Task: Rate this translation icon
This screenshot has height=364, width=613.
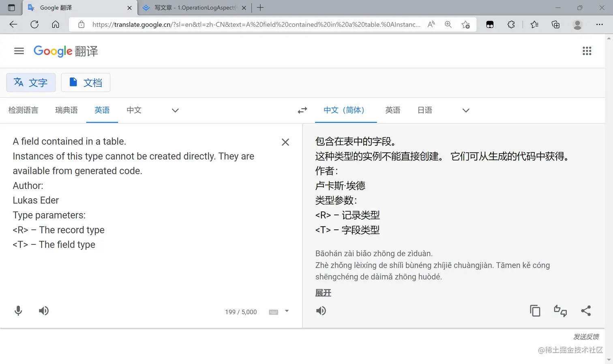Action: [560, 311]
